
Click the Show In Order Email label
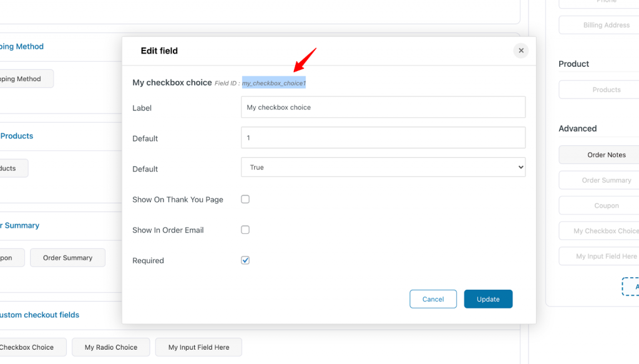[168, 230]
